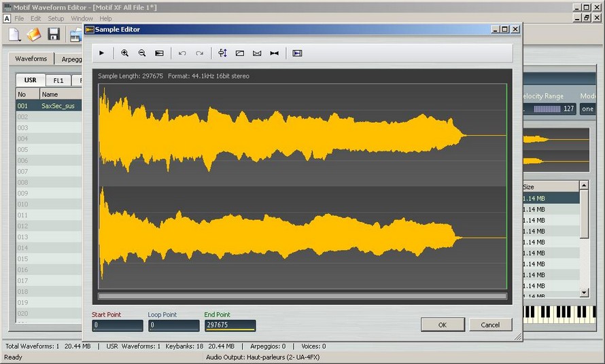605x364 pixels.
Task: Click the zoom out magnifier icon
Action: 141,53
